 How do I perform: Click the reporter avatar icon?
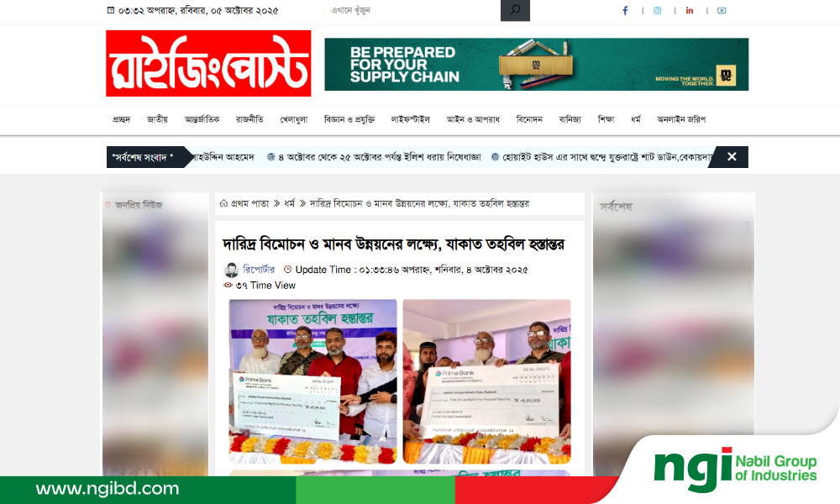tap(231, 270)
